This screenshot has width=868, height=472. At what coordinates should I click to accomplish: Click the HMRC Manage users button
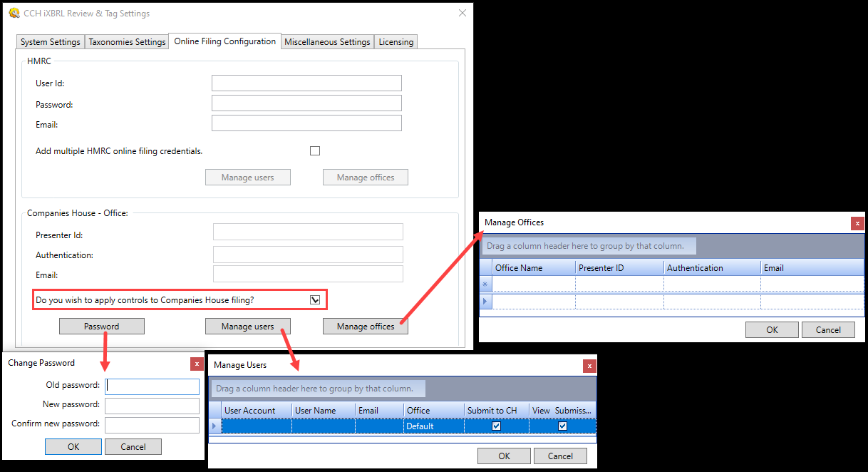coord(248,178)
